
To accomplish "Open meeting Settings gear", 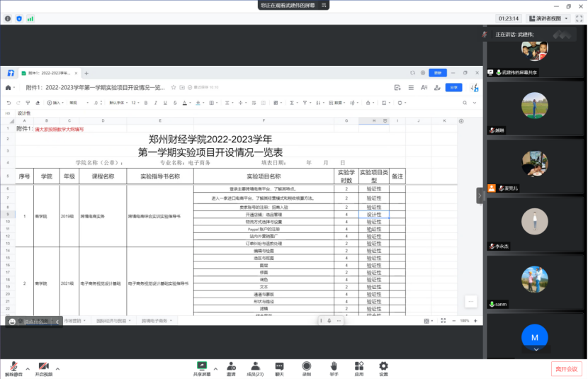I will coord(383,368).
